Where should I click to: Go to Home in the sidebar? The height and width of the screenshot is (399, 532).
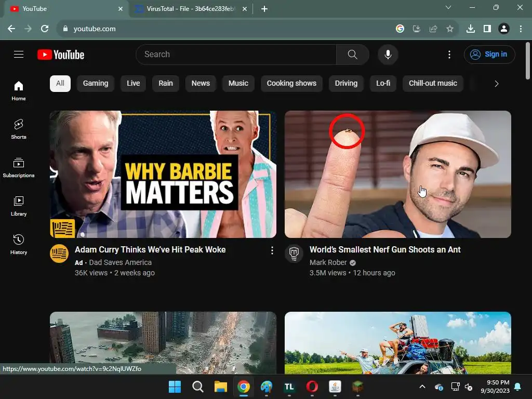pyautogui.click(x=19, y=91)
